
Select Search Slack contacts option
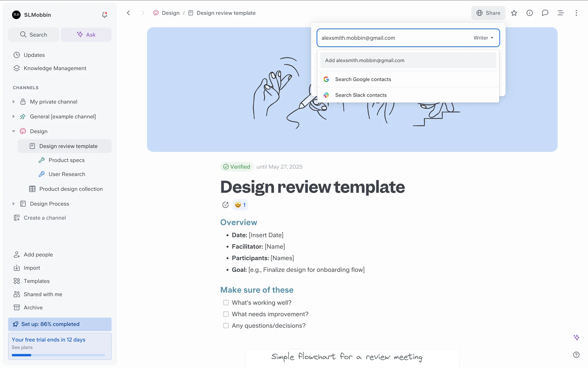361,95
